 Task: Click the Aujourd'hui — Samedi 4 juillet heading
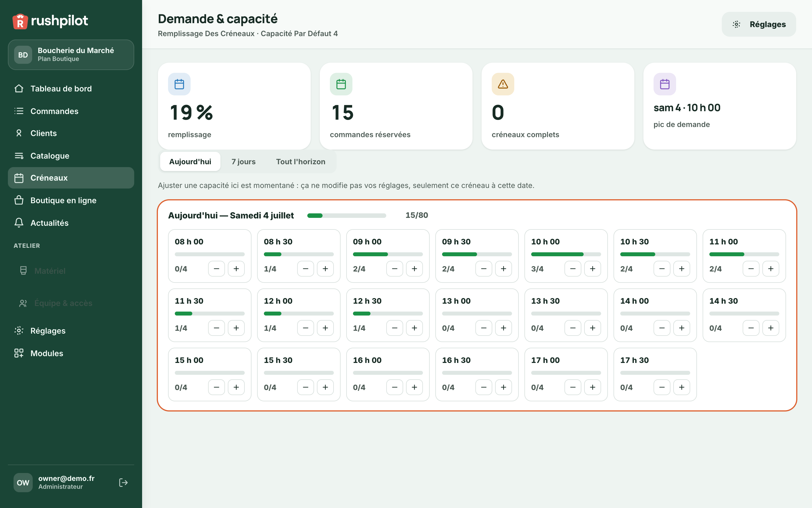[231, 215]
